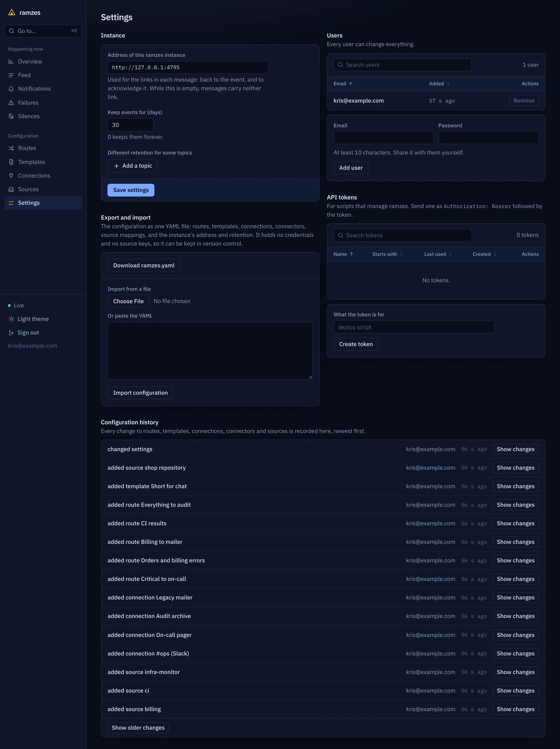The width and height of the screenshot is (560, 749).
Task: Sort users by Added column
Action: (x=439, y=84)
